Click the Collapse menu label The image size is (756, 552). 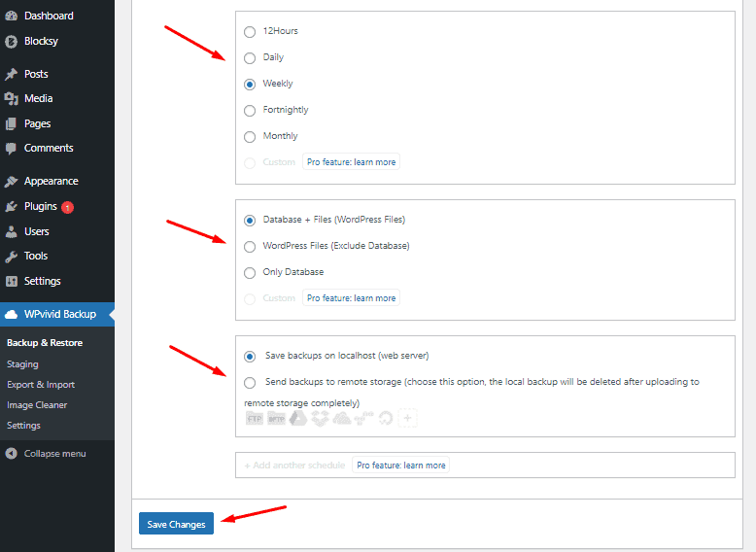[55, 454]
